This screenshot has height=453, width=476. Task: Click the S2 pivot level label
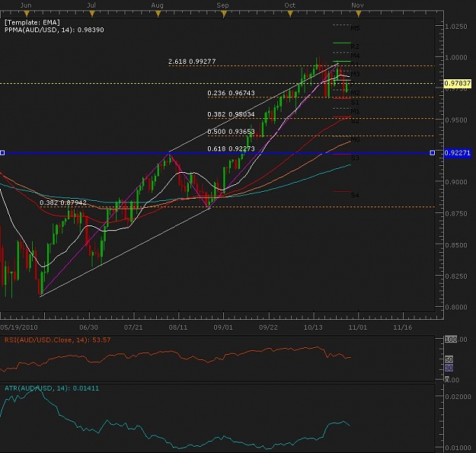[x=355, y=121]
